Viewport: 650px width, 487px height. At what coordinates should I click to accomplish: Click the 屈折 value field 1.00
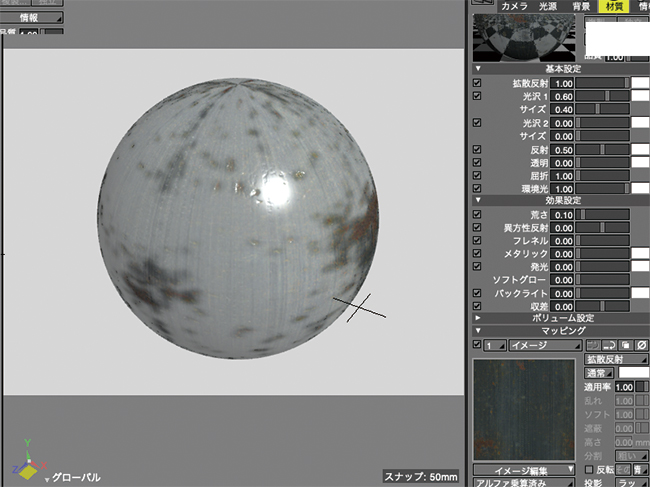[563, 176]
